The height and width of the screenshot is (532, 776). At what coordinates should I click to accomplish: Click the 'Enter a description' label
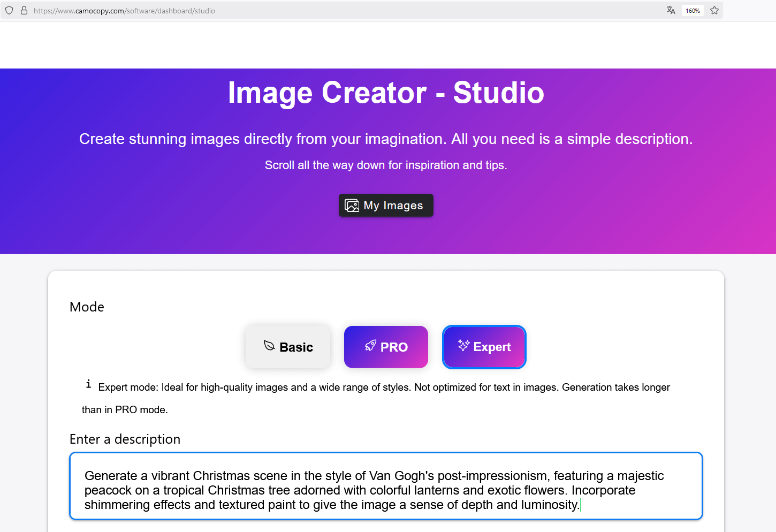(x=125, y=439)
